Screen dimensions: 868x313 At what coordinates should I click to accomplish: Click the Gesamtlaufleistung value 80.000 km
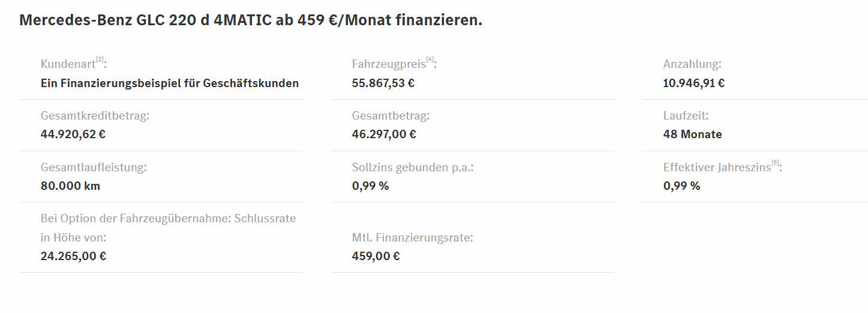pyautogui.click(x=70, y=186)
